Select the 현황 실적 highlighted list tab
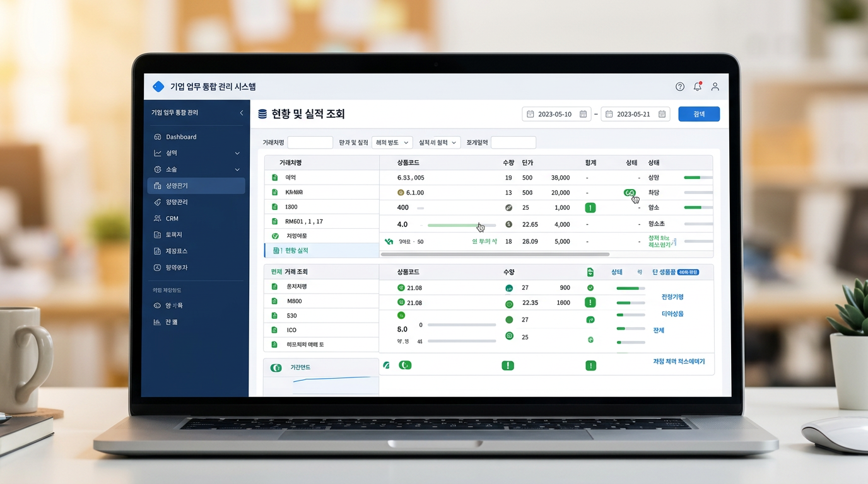 coord(321,250)
